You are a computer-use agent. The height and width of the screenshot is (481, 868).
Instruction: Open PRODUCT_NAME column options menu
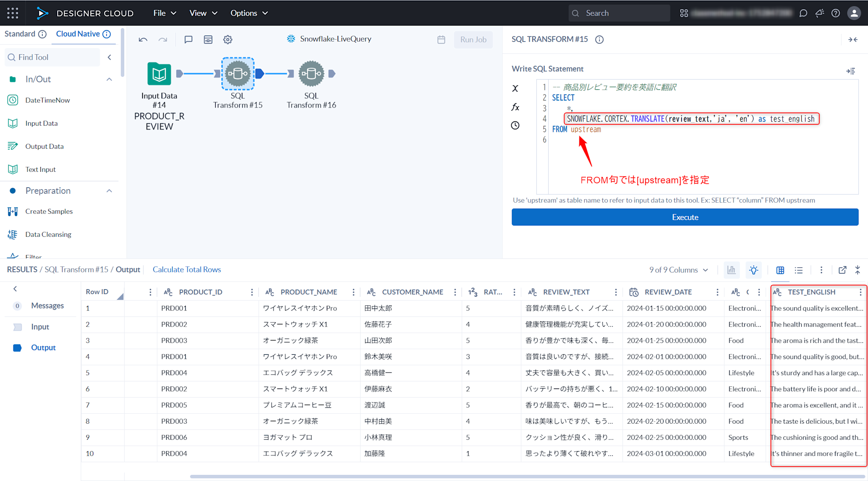(353, 292)
